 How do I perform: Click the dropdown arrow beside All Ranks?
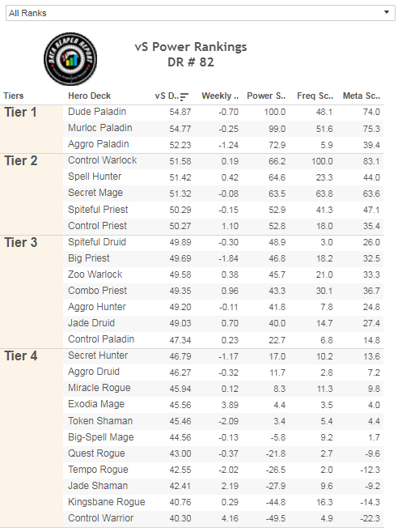coord(387,13)
